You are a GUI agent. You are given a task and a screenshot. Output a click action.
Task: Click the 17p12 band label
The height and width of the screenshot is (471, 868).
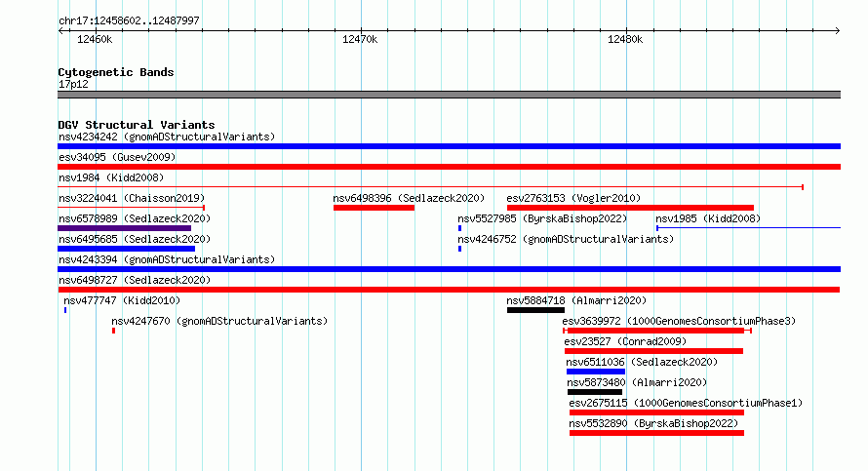pyautogui.click(x=73, y=84)
